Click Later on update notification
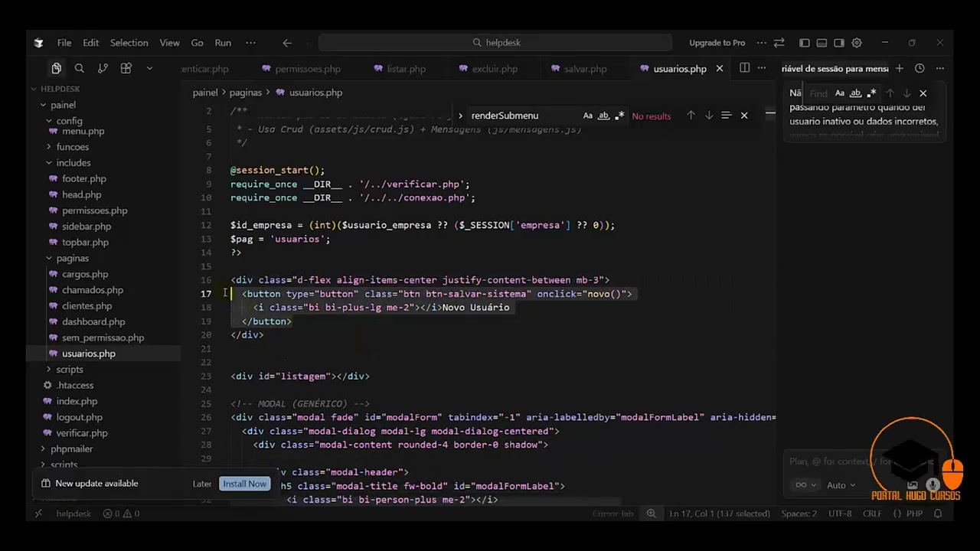 pyautogui.click(x=202, y=484)
